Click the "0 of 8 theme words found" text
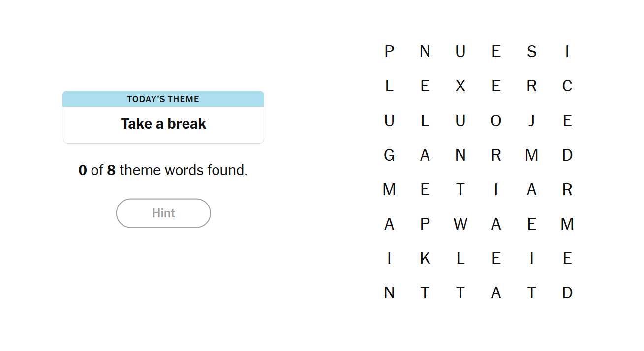 click(x=163, y=170)
